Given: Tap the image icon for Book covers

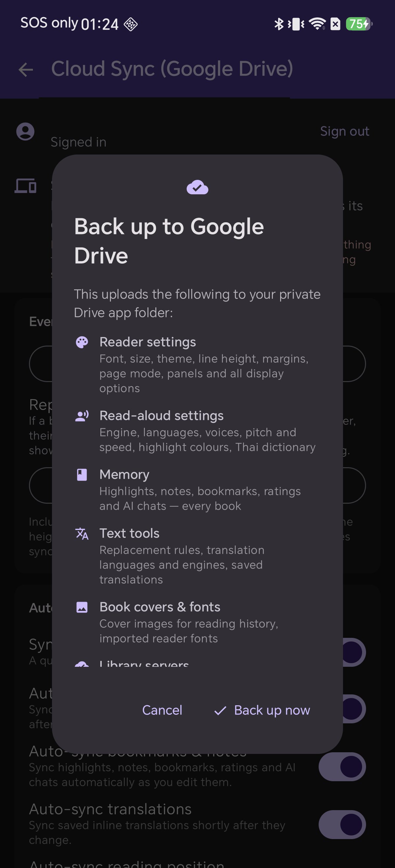Looking at the screenshot, I should click(x=82, y=607).
